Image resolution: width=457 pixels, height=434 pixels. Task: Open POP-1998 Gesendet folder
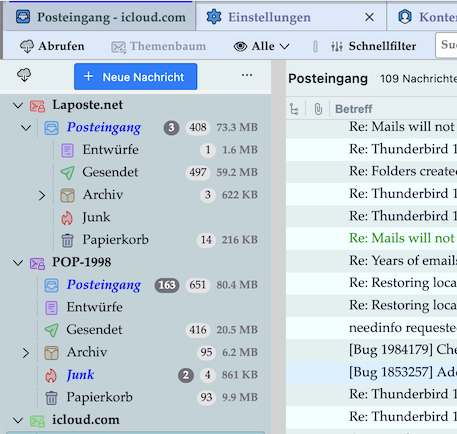pos(94,330)
